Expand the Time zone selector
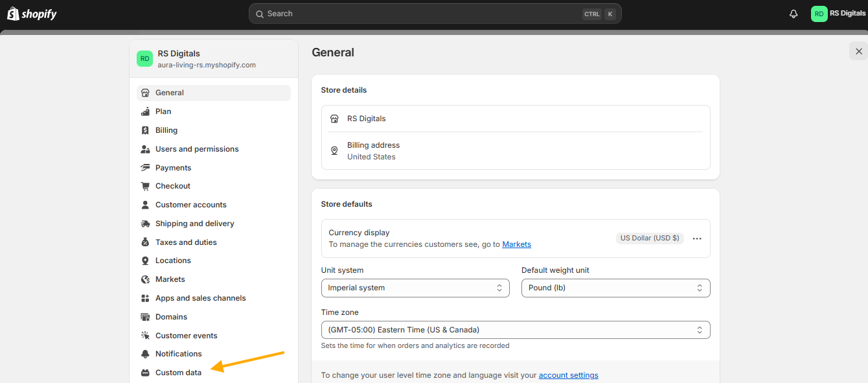 (x=516, y=330)
